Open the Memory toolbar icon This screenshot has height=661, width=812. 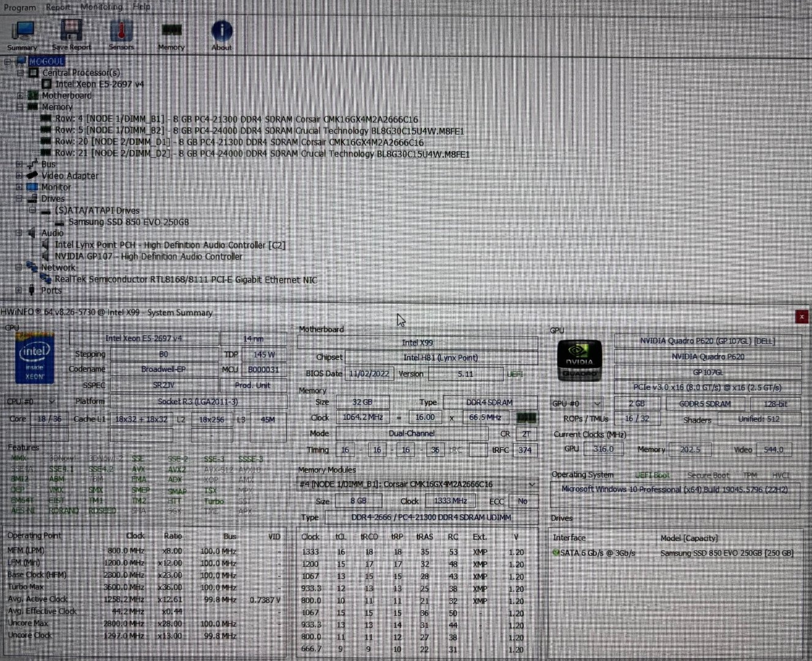coord(171,35)
